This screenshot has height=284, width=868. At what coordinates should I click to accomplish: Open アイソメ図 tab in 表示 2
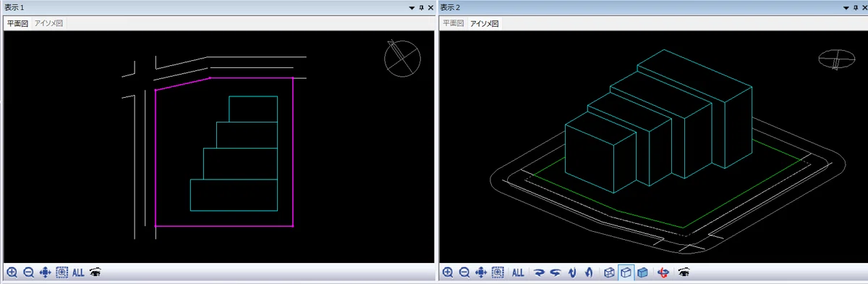[485, 23]
